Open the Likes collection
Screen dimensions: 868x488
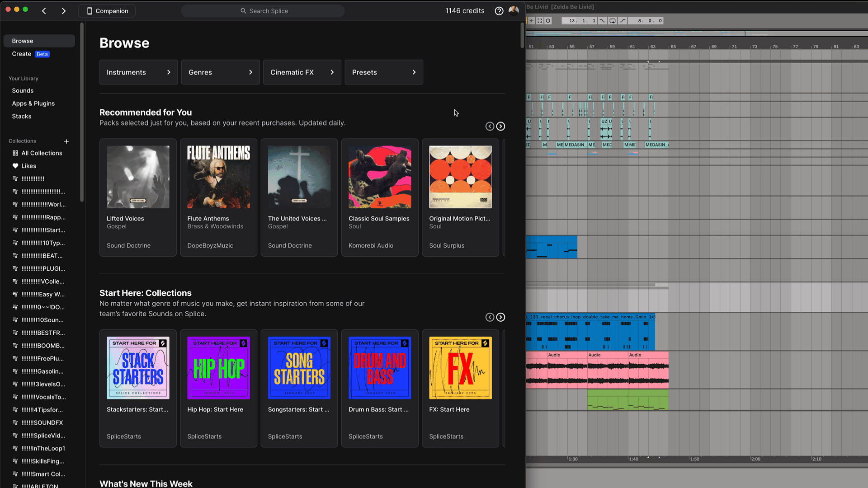click(x=24, y=166)
